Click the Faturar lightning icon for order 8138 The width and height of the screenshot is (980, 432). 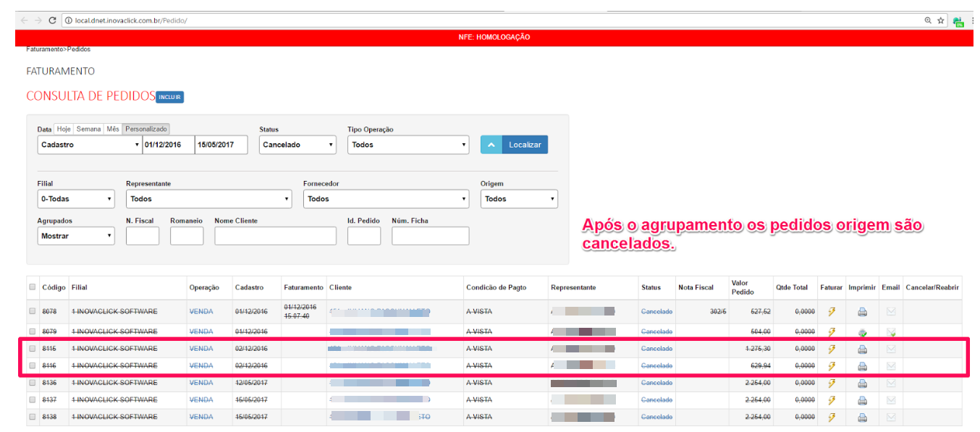[x=831, y=417]
